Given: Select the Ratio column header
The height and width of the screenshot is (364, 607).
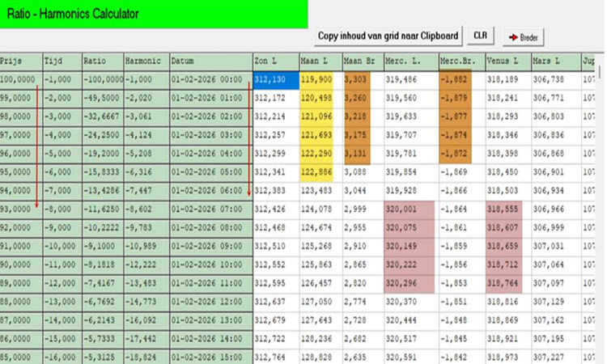Looking at the screenshot, I should [103, 61].
